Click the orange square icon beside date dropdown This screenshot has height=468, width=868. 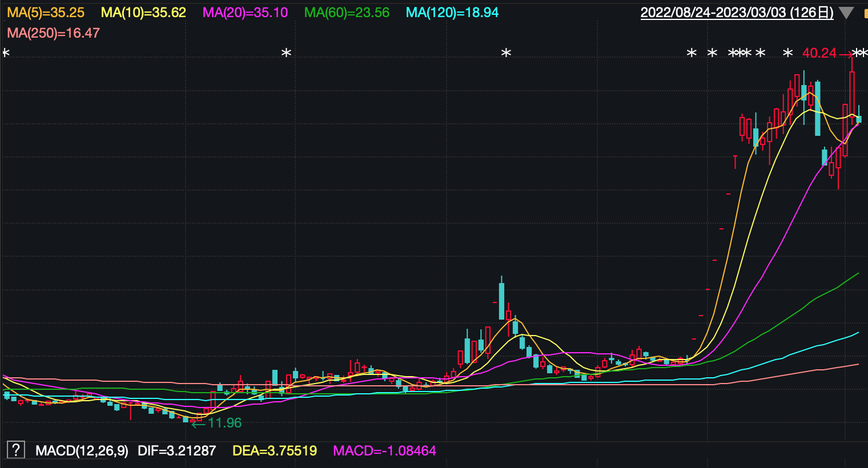click(865, 13)
